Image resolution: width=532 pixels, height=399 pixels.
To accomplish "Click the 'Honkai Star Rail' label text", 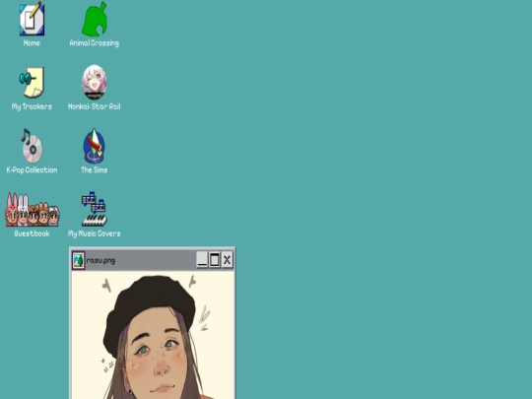I will click(x=95, y=106).
